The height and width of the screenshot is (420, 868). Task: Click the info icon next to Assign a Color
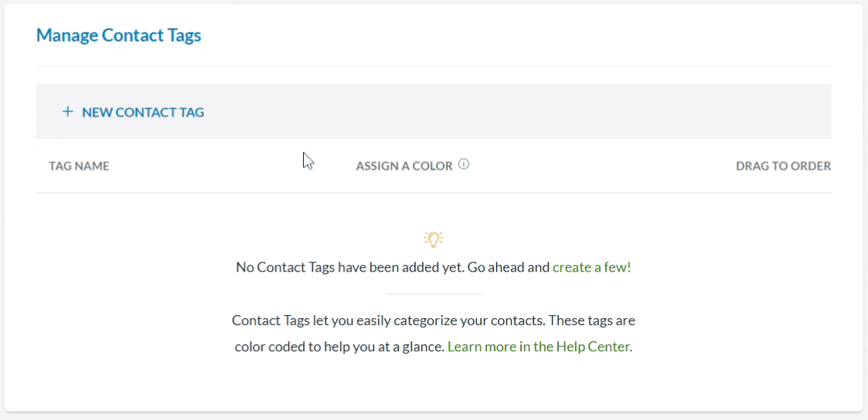click(x=464, y=164)
